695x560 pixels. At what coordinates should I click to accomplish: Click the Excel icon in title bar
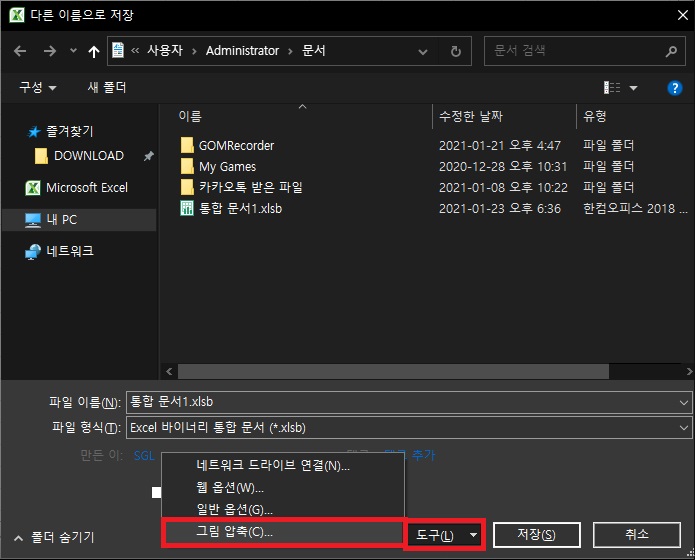coord(17,15)
